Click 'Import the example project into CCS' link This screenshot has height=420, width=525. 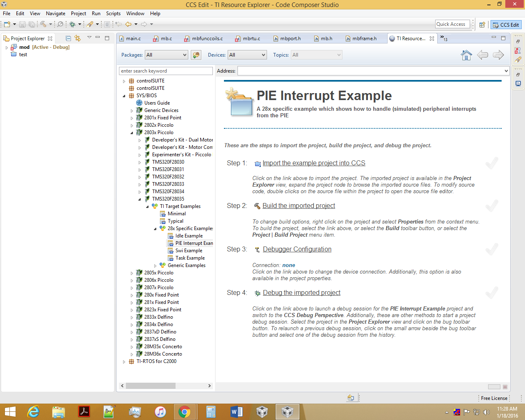pyautogui.click(x=314, y=163)
